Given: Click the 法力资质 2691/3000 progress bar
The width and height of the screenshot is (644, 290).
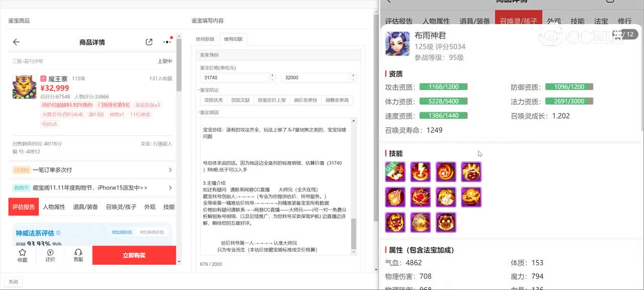Looking at the screenshot, I should 569,101.
